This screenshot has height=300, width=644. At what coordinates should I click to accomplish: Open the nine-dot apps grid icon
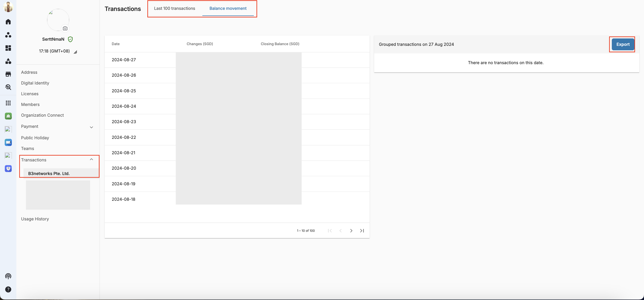tap(8, 103)
